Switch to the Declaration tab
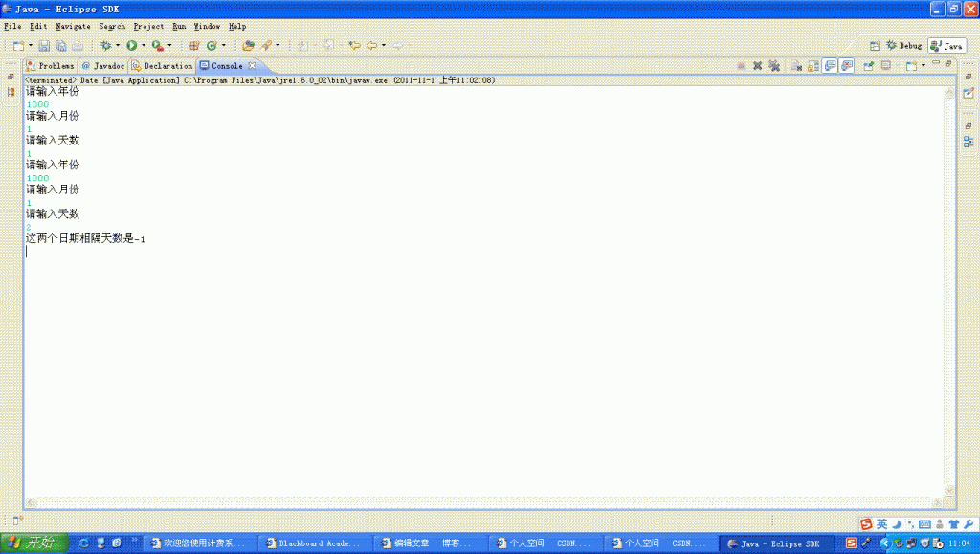980x554 pixels. click(x=162, y=66)
